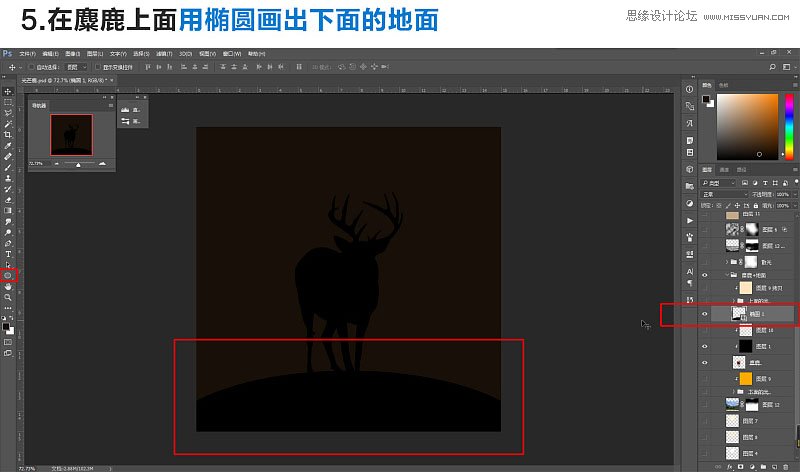Select the Eyedropper tool

click(8, 146)
